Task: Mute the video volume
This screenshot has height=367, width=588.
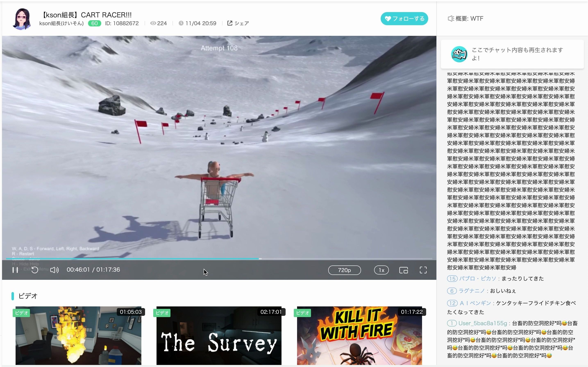Action: (54, 270)
